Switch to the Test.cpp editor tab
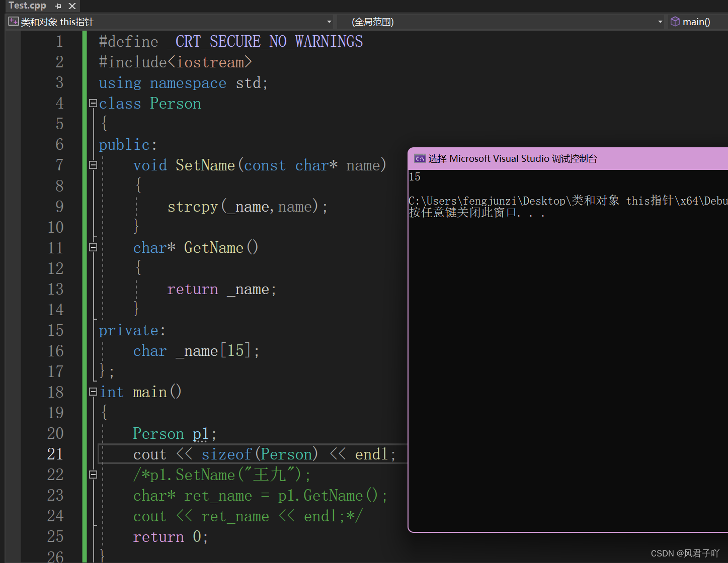Image resolution: width=728 pixels, height=563 pixels. 27,6
